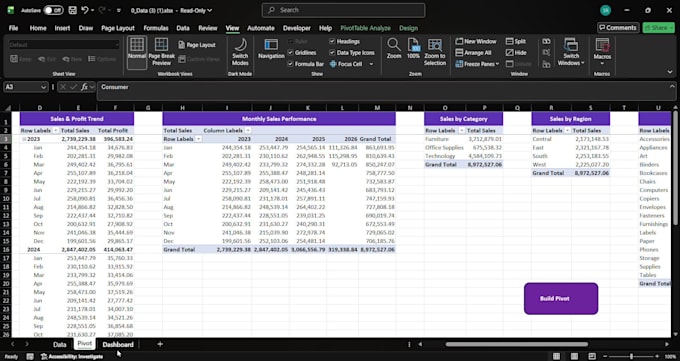Toggle Data Type Icons checkbox

332,53
